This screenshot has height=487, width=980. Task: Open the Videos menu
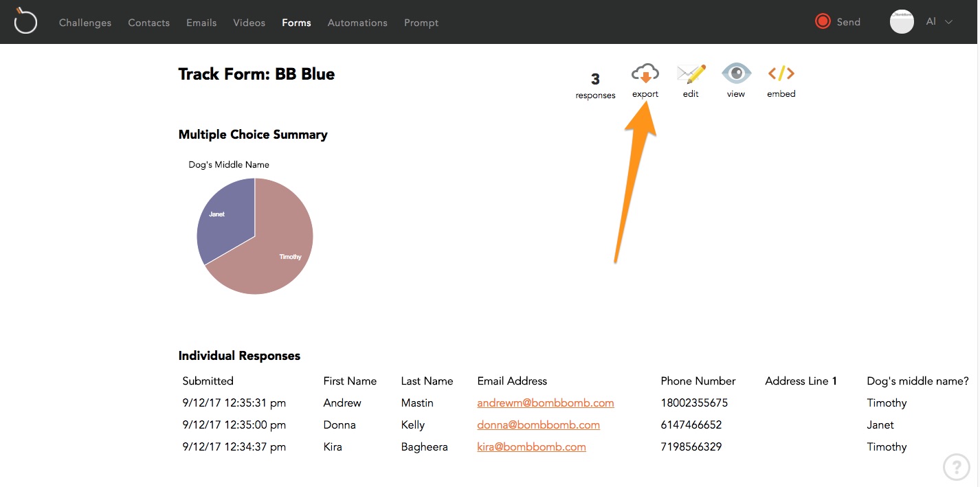click(x=249, y=23)
